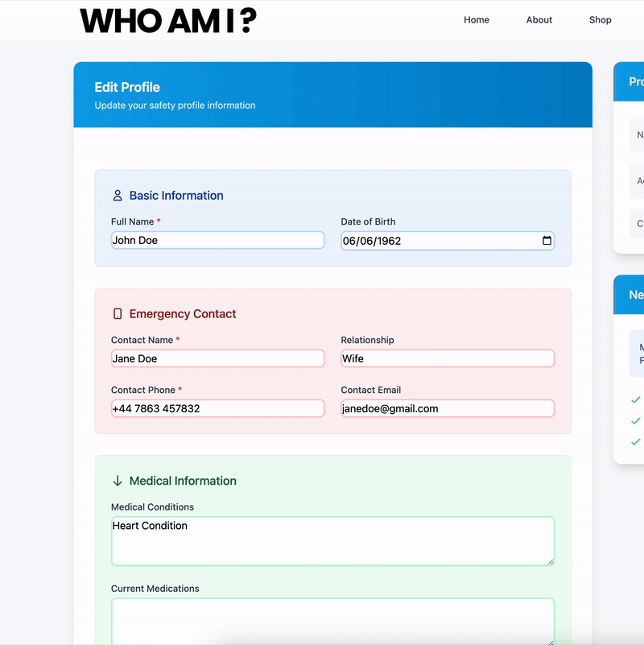The height and width of the screenshot is (645, 644).
Task: Click the Relationship field showing Wife
Action: [448, 358]
